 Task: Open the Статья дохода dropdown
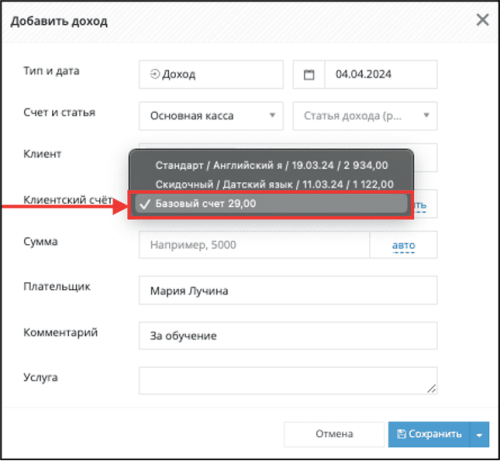(x=365, y=116)
